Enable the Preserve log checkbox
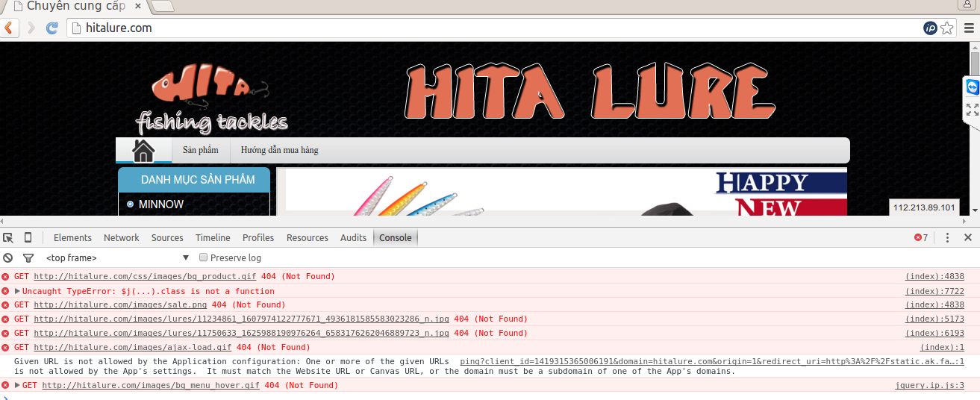980x400 pixels. (x=203, y=257)
